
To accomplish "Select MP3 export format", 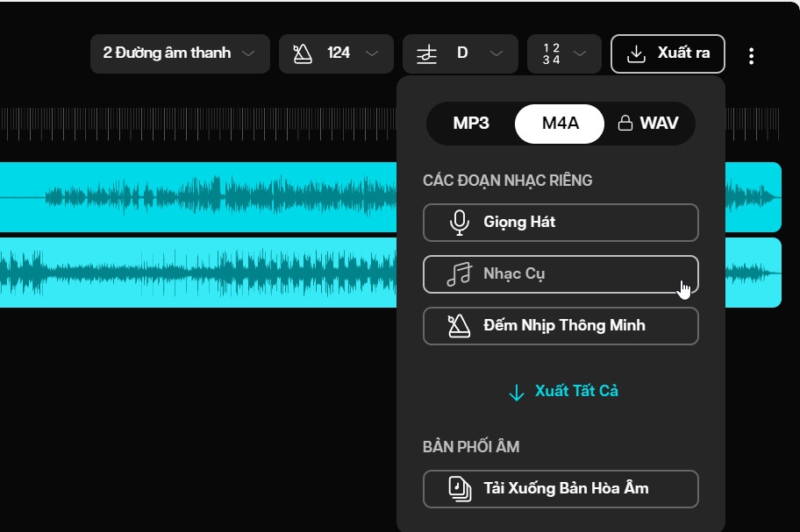I will (471, 124).
